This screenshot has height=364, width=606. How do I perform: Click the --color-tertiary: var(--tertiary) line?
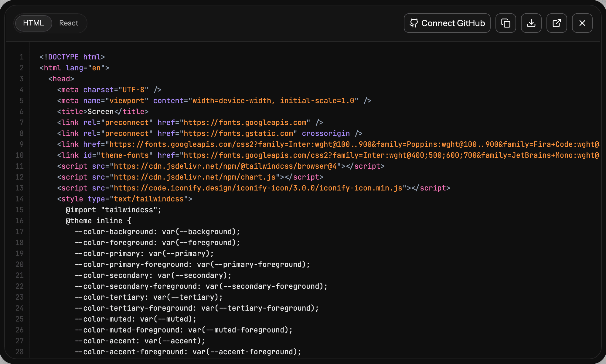pyautogui.click(x=149, y=297)
